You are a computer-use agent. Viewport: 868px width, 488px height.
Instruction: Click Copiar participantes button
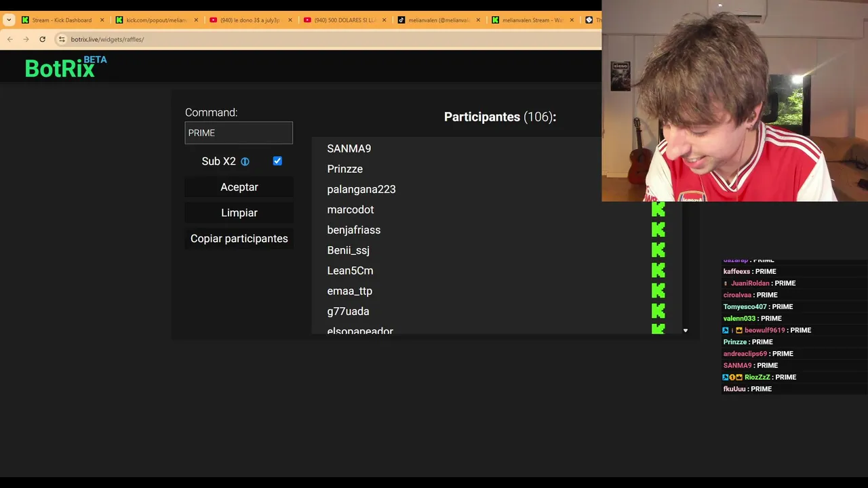[x=239, y=239]
